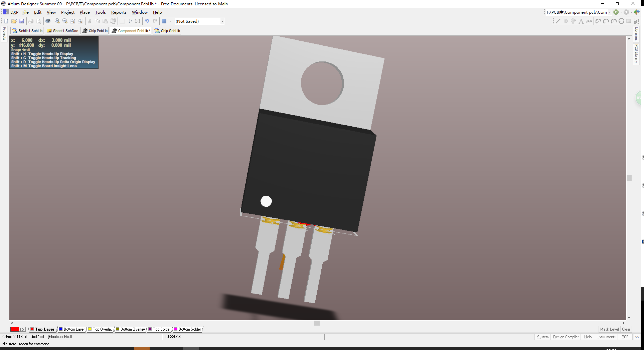Open the View menu
Image resolution: width=644 pixels, height=350 pixels.
pos(51,12)
